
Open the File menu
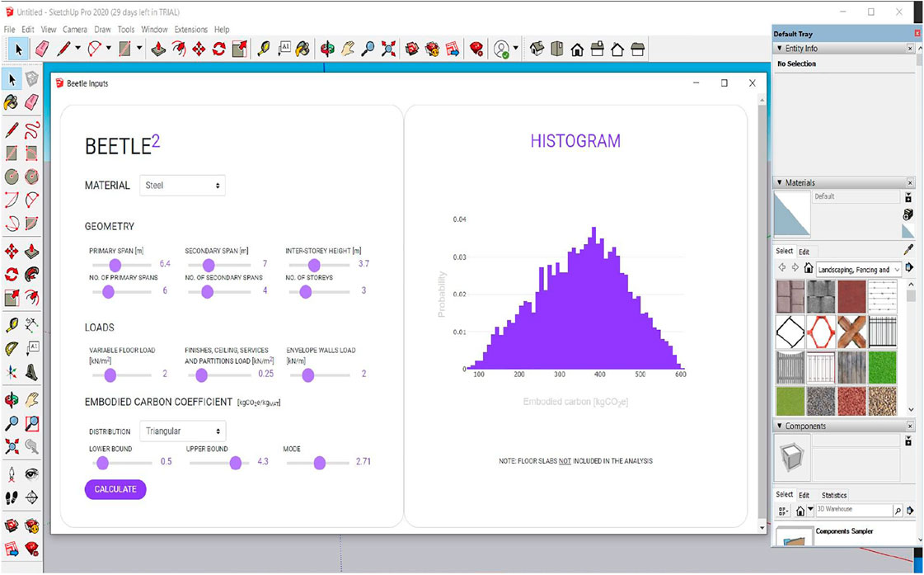(9, 30)
